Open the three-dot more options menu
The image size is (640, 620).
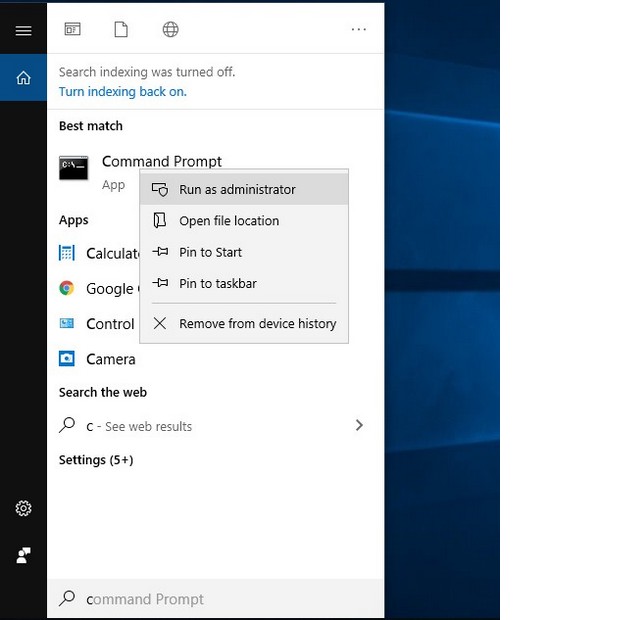[x=359, y=29]
